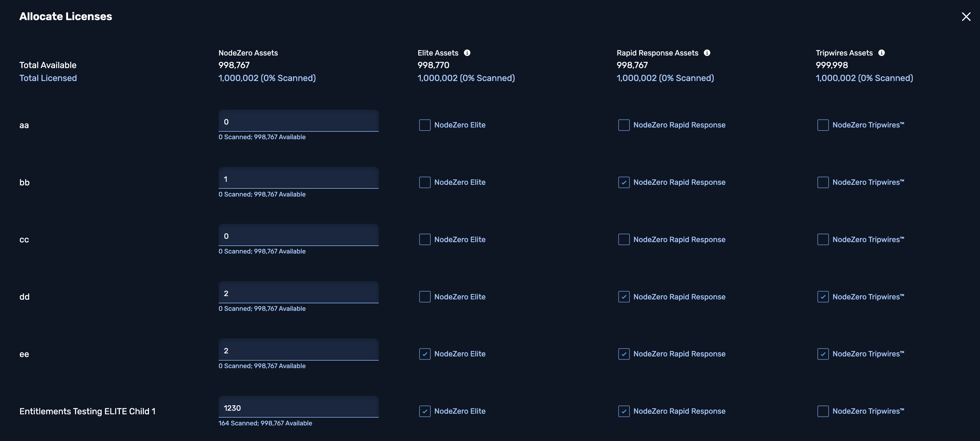Click the Total Licensed label
The image size is (980, 441).
click(x=48, y=78)
